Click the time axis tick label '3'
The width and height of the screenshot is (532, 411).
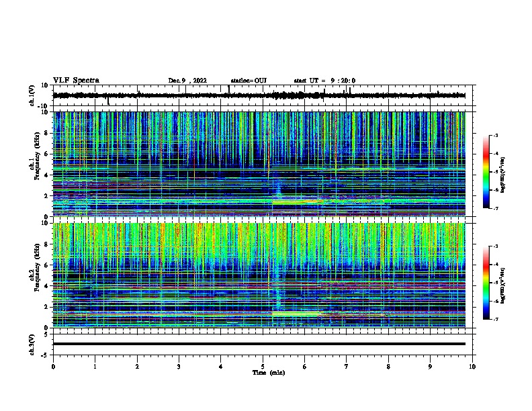179,367
